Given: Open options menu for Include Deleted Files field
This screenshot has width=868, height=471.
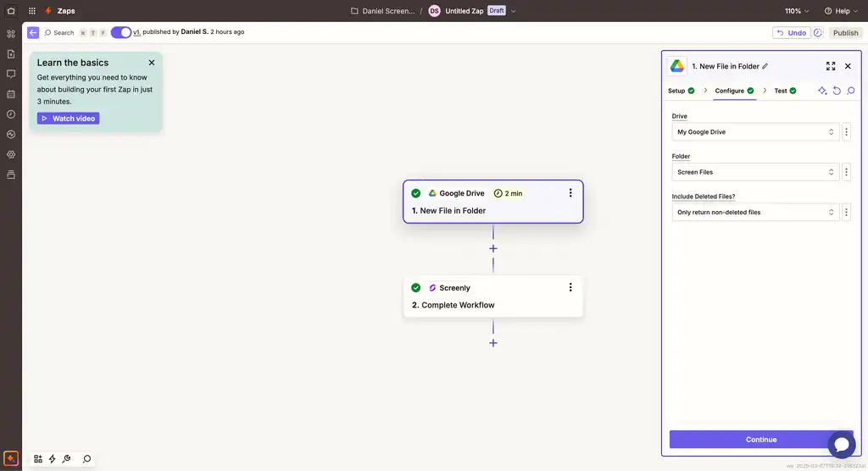Looking at the screenshot, I should point(846,212).
